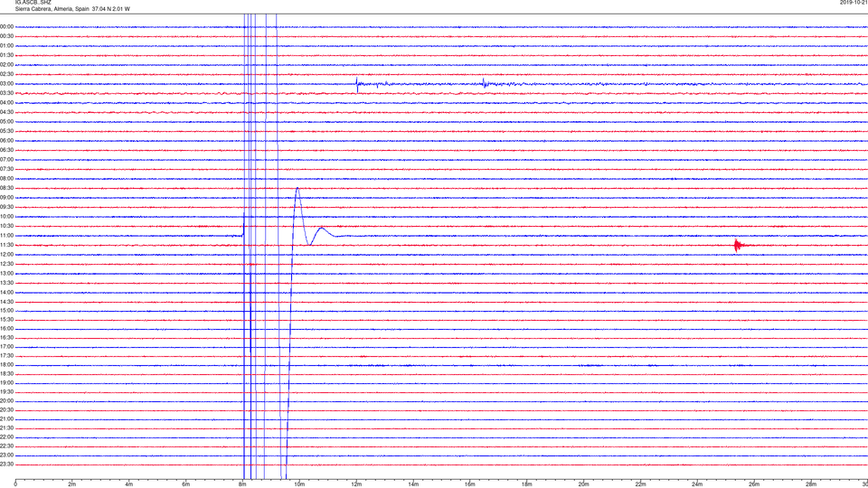
Task: Click the 18m tick on time axis
Action: 526,484
